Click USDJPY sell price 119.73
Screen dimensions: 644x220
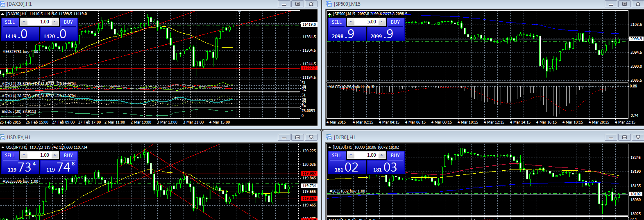[20, 167]
